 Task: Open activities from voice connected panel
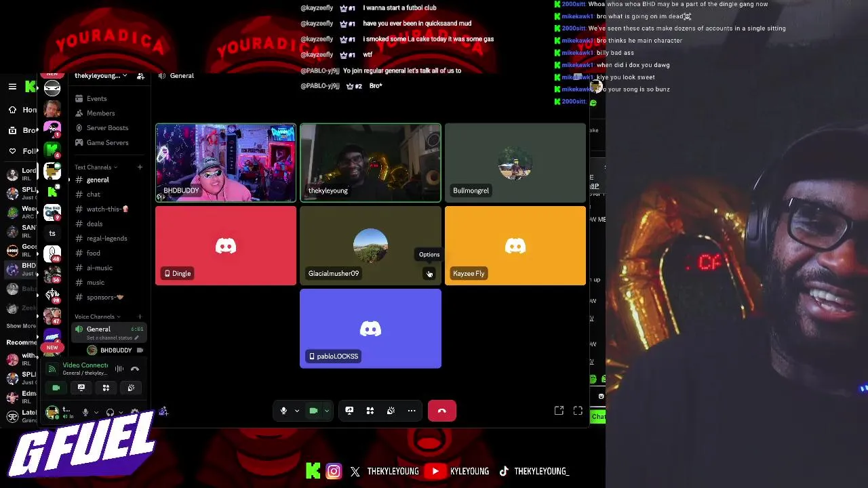click(106, 388)
